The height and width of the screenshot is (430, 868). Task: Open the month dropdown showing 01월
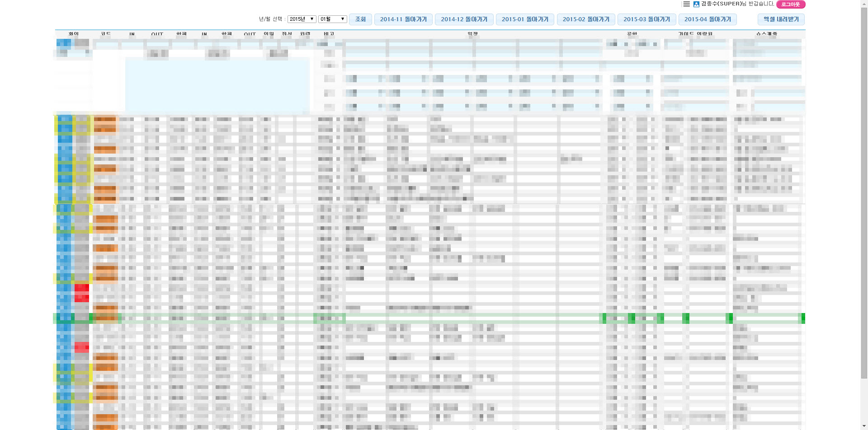click(332, 19)
